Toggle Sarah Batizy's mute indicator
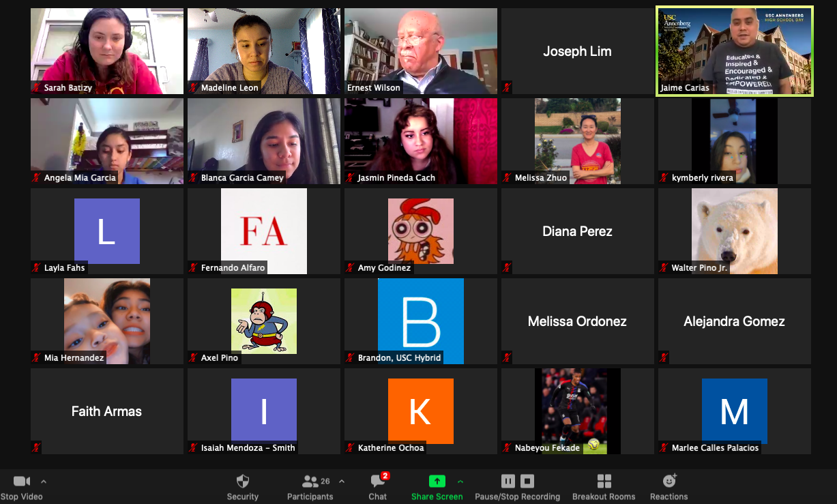Image resolution: width=837 pixels, height=504 pixels. (x=35, y=87)
